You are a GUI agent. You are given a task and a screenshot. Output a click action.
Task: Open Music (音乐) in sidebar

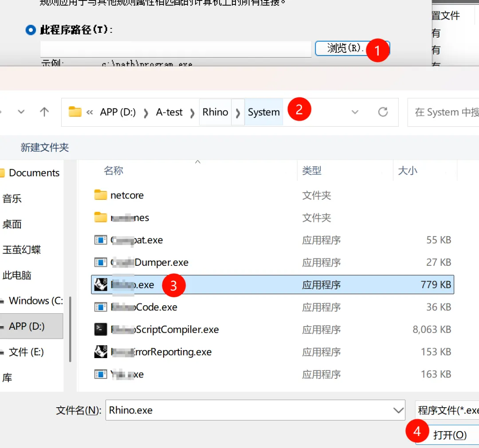[x=12, y=199]
